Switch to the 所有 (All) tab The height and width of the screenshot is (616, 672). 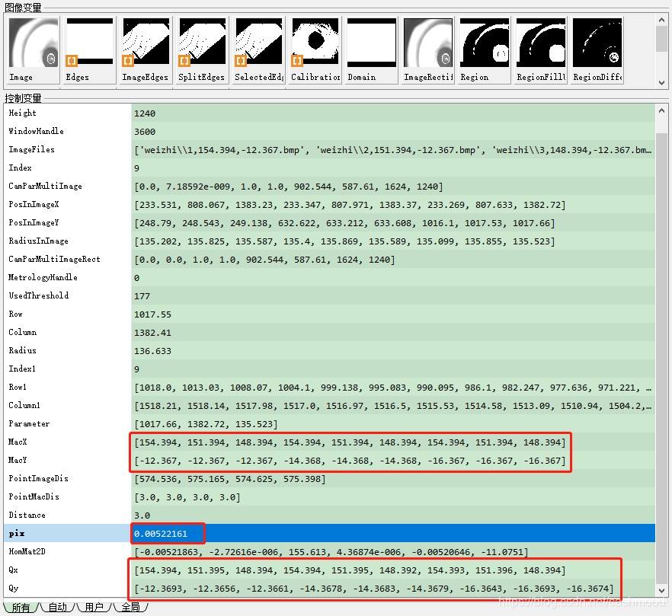click(21, 607)
